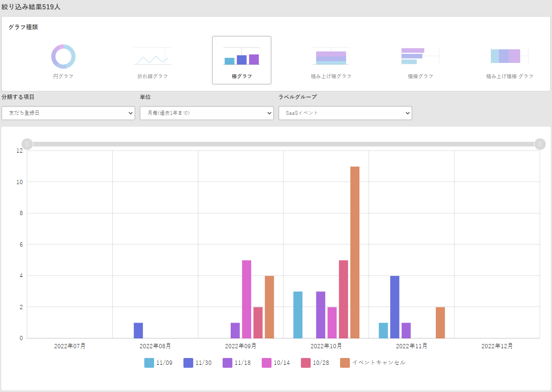
Task: Click the right range slider handle
Action: [540, 144]
